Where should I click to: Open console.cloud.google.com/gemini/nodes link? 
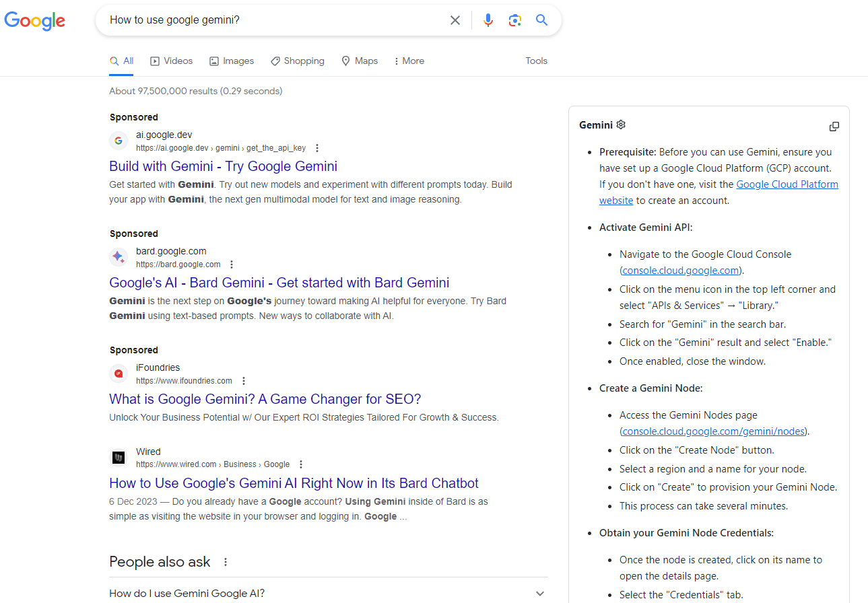714,431
